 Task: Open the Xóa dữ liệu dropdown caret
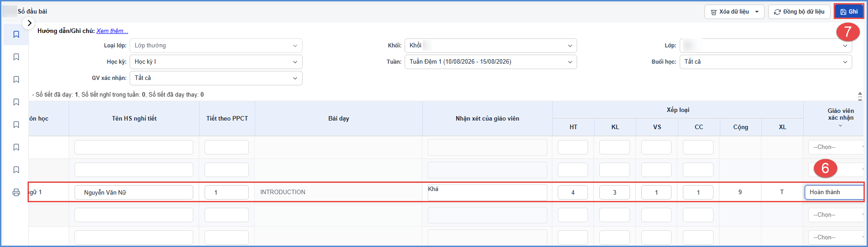point(757,12)
